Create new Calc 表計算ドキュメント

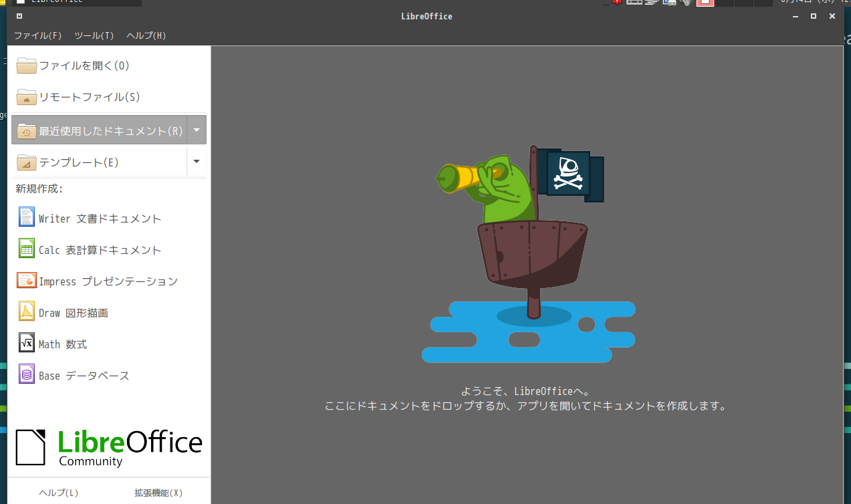(109, 249)
